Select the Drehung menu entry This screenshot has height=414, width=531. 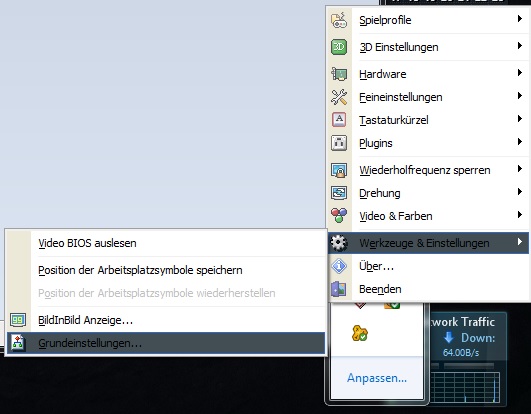pos(428,193)
